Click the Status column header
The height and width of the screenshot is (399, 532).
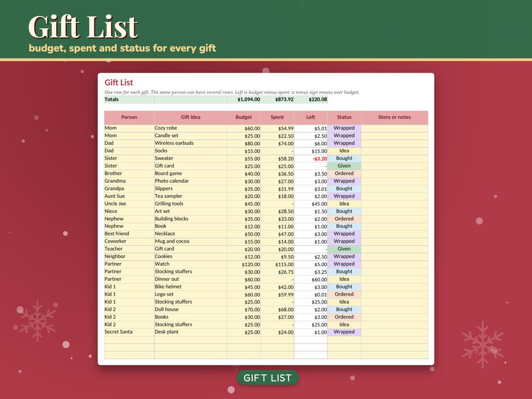344,117
